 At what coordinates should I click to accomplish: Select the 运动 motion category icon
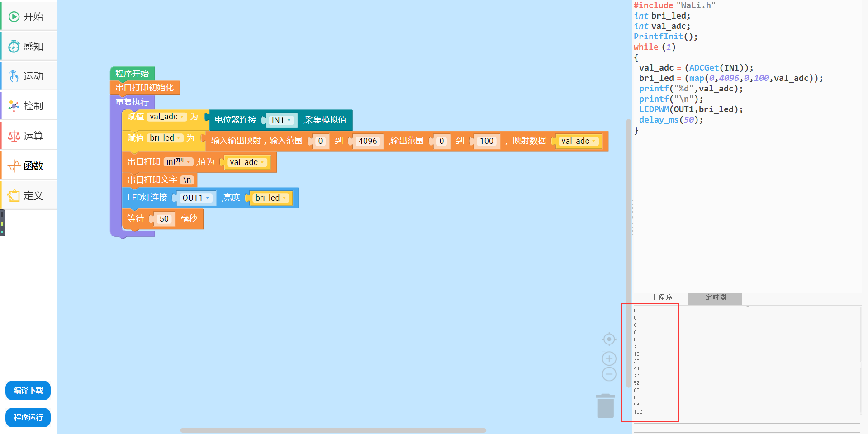click(x=14, y=76)
